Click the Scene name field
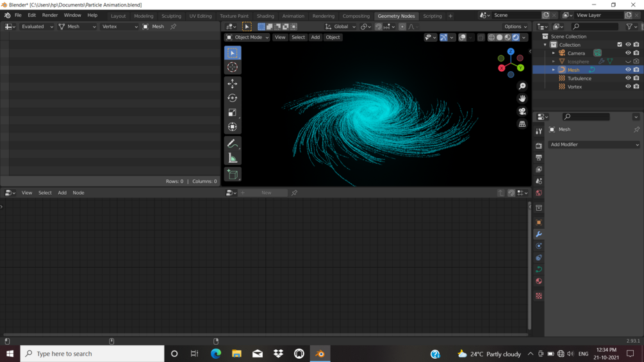Viewport: 644px width, 362px height. 516,15
